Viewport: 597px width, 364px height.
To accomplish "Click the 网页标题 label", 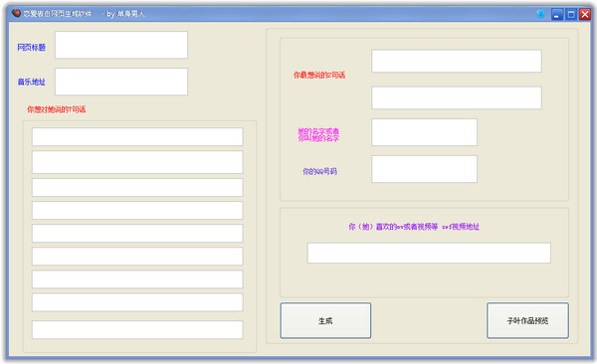I will coord(32,47).
